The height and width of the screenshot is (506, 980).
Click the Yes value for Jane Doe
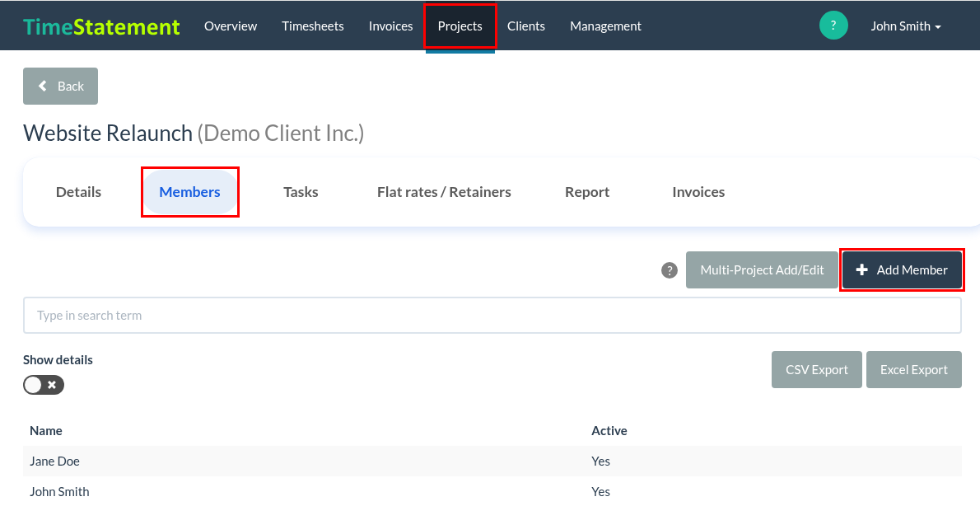click(x=600, y=461)
